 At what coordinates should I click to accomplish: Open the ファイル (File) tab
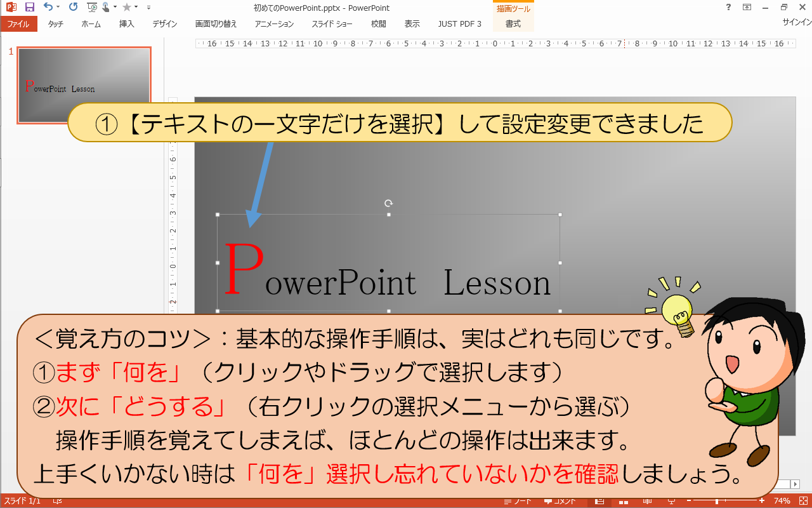click(x=18, y=24)
